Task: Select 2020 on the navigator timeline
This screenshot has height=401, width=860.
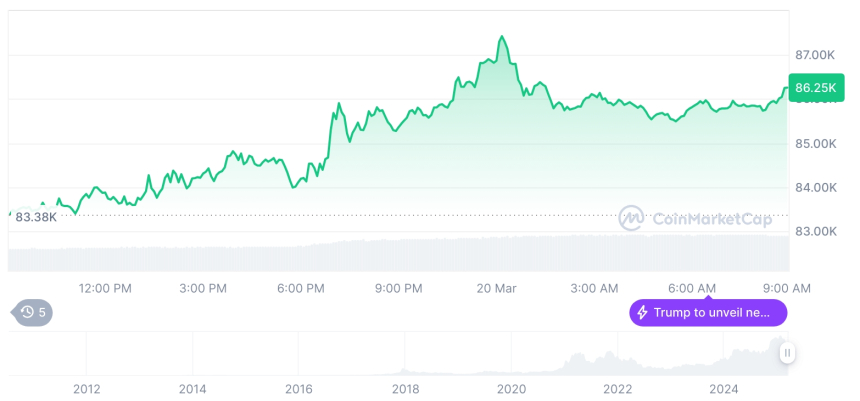Action: 511,389
